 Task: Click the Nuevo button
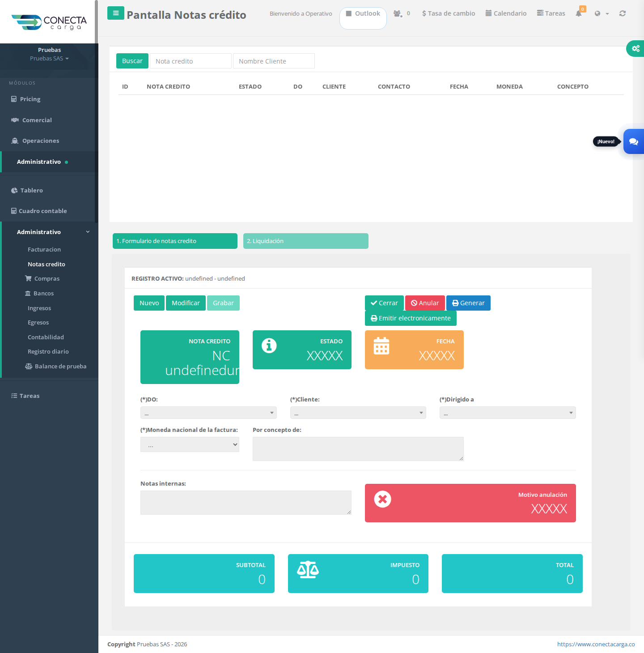pos(149,303)
